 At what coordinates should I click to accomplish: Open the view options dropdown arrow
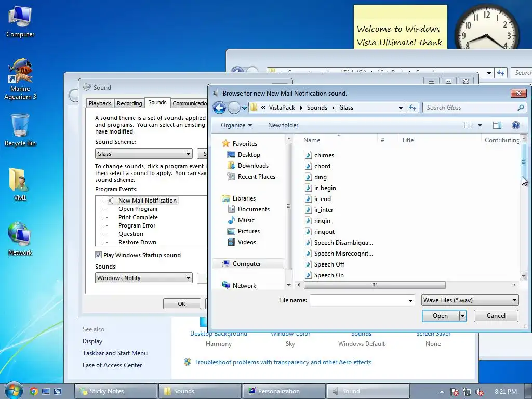coord(480,125)
